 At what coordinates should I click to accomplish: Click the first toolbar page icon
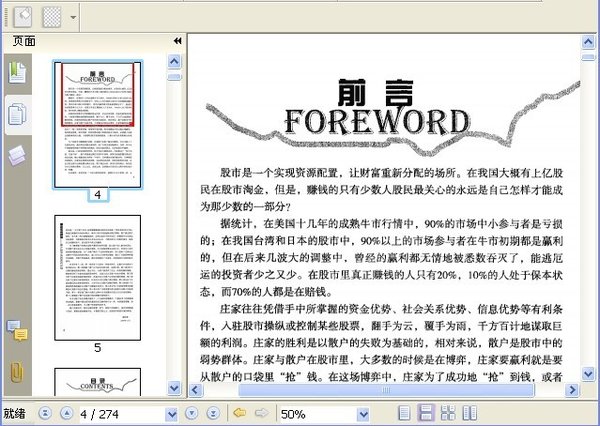[x=23, y=17]
